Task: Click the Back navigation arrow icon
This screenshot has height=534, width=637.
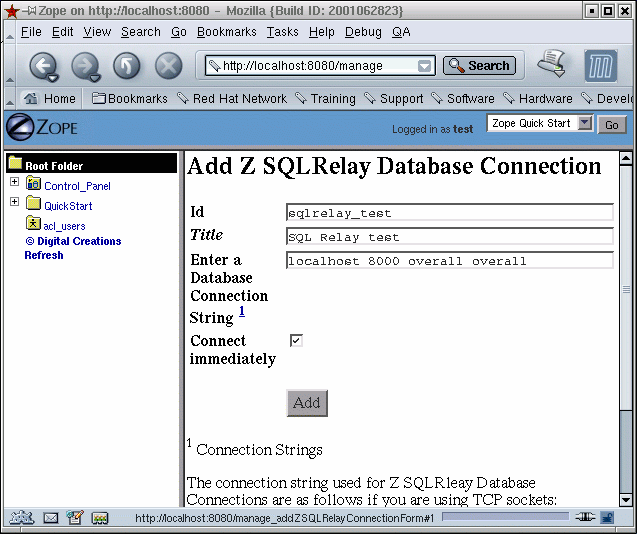Action: point(43,66)
